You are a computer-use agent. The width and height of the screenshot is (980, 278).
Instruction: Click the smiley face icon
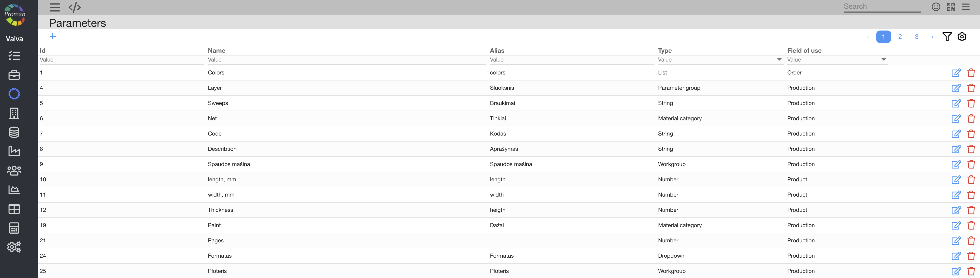pos(936,7)
